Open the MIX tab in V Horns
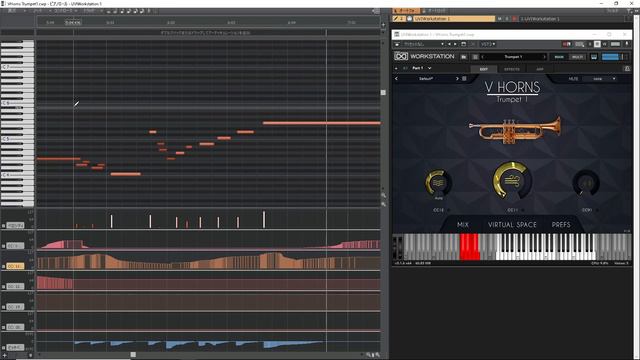This screenshot has width=640, height=360. (x=463, y=224)
